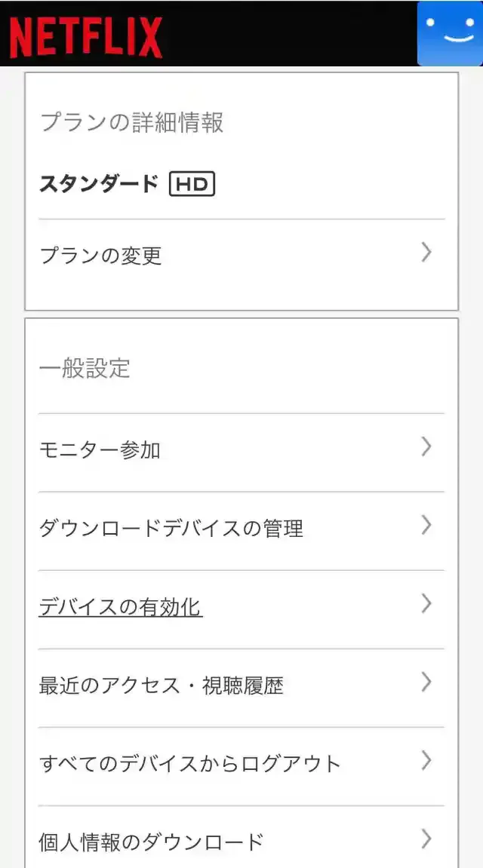Viewport: 483px width, 868px height.
Task: Click the HD badge next to スタンダード
Action: pos(193,183)
